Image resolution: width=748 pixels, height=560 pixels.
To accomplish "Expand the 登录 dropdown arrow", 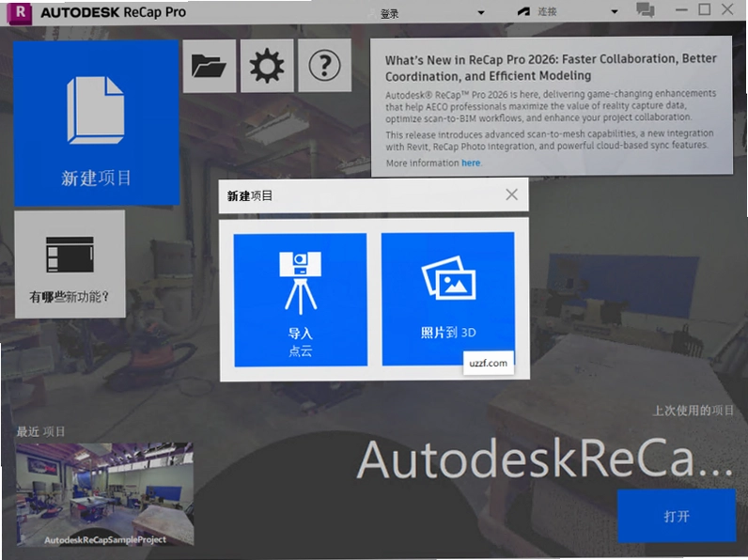I will coord(481,13).
